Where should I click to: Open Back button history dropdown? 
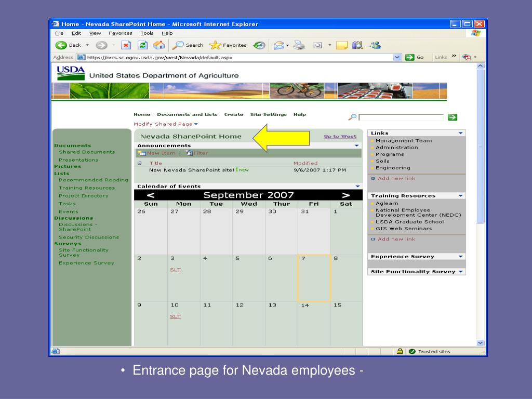pyautogui.click(x=87, y=45)
